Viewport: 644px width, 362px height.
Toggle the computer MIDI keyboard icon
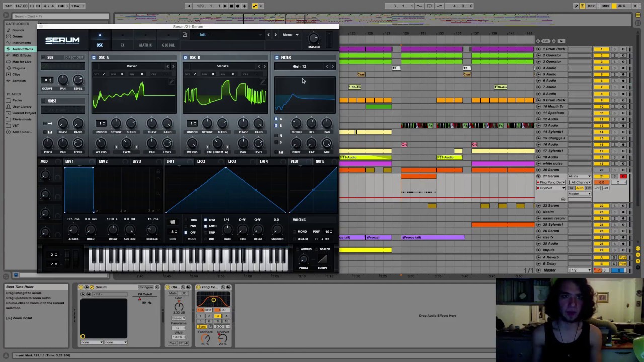[x=582, y=6]
